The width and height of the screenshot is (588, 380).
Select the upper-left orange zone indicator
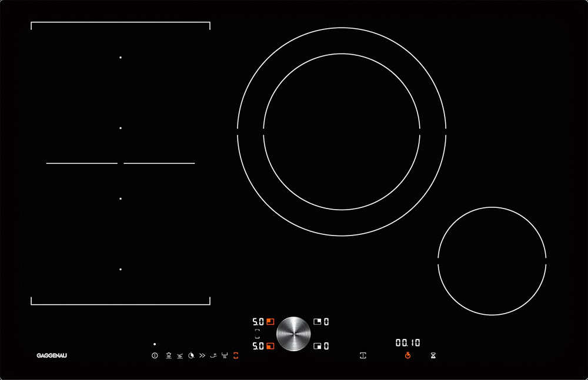pyautogui.click(x=270, y=321)
